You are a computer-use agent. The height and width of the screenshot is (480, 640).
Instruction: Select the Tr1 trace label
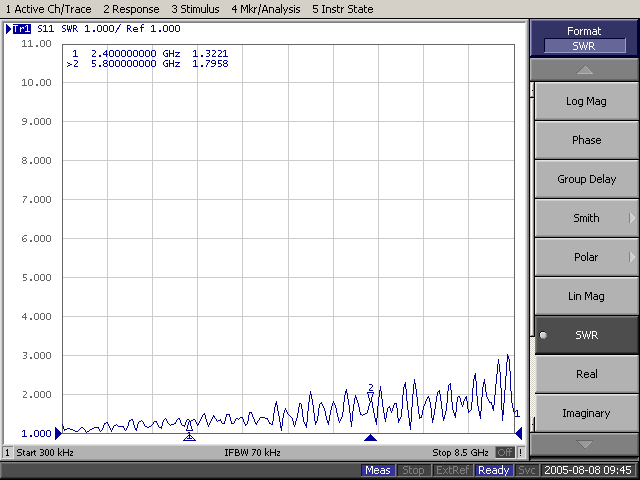22,29
